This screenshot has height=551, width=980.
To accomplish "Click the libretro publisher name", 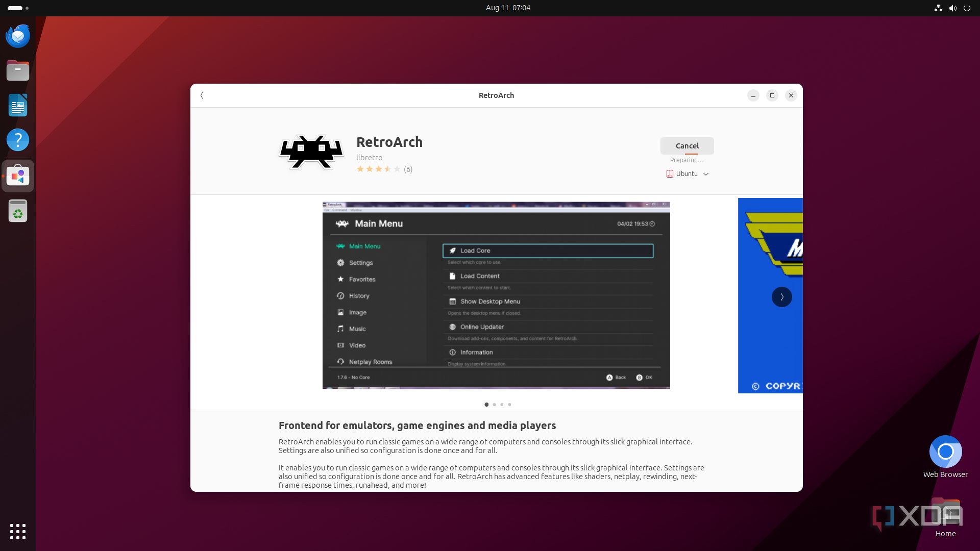I will tap(369, 158).
